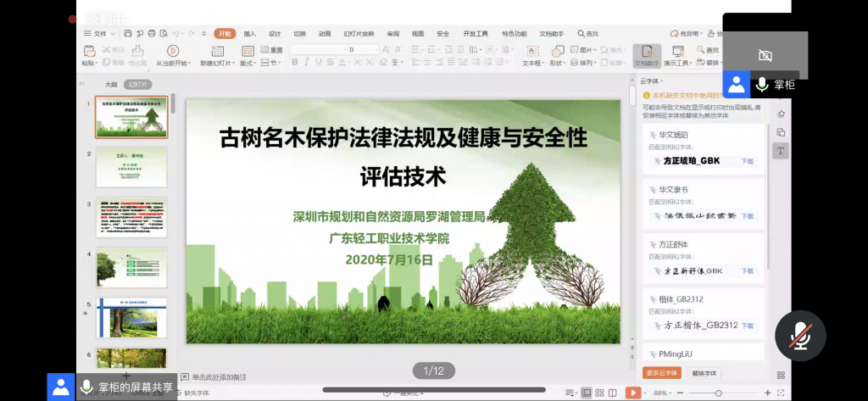The height and width of the screenshot is (401, 868).
Task: Click the 文档助手 ribbon button
Action: pos(647,55)
